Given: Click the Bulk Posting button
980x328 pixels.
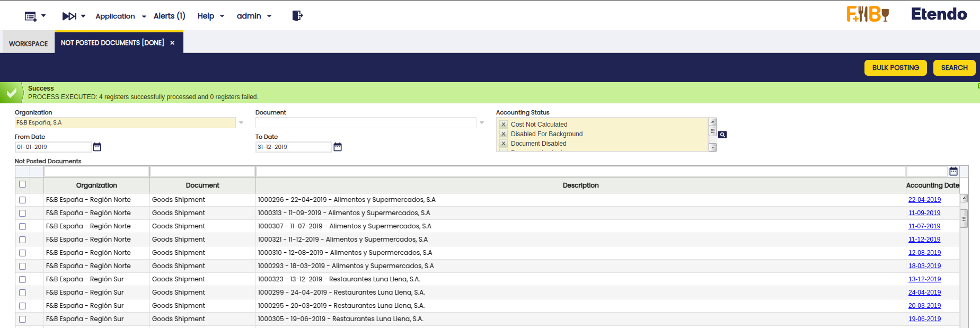Looking at the screenshot, I should (896, 68).
